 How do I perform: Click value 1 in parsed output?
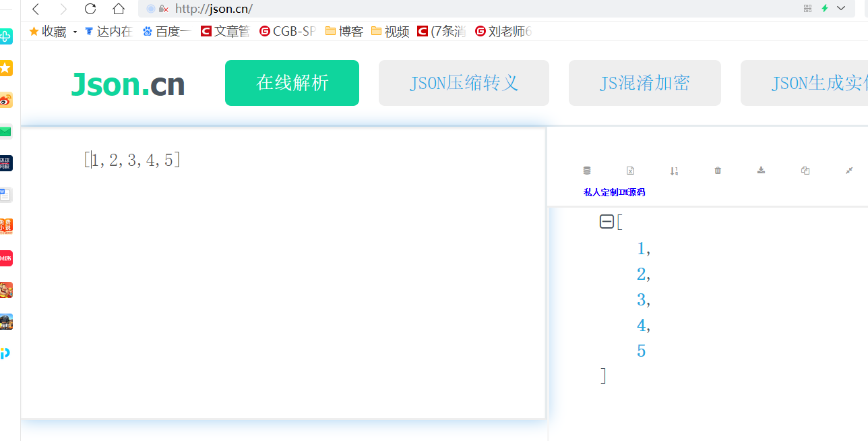click(x=641, y=248)
